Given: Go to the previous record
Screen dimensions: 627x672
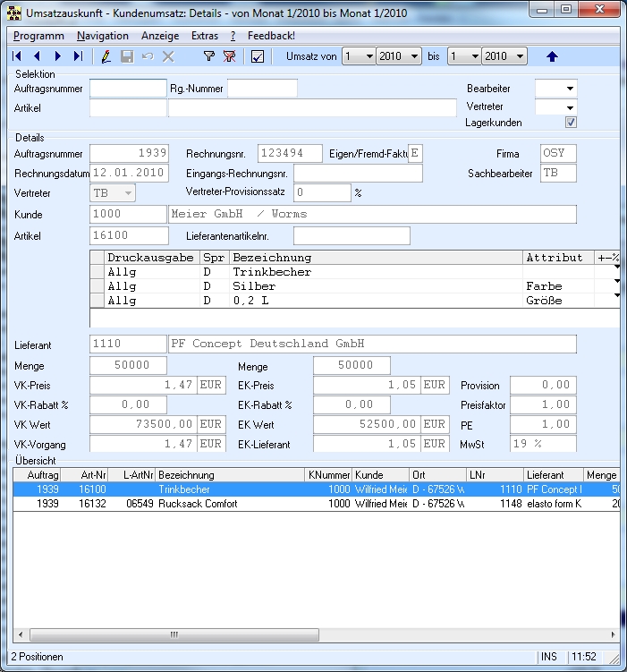Looking at the screenshot, I should click(x=38, y=56).
